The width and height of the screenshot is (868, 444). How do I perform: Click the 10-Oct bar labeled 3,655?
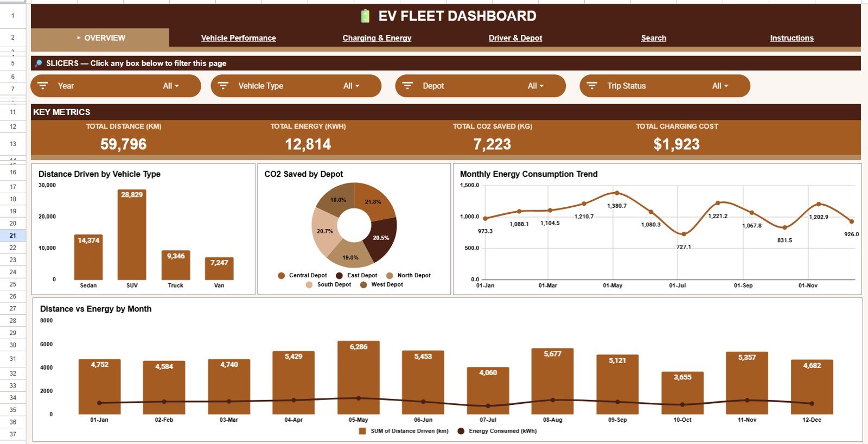[x=682, y=393]
